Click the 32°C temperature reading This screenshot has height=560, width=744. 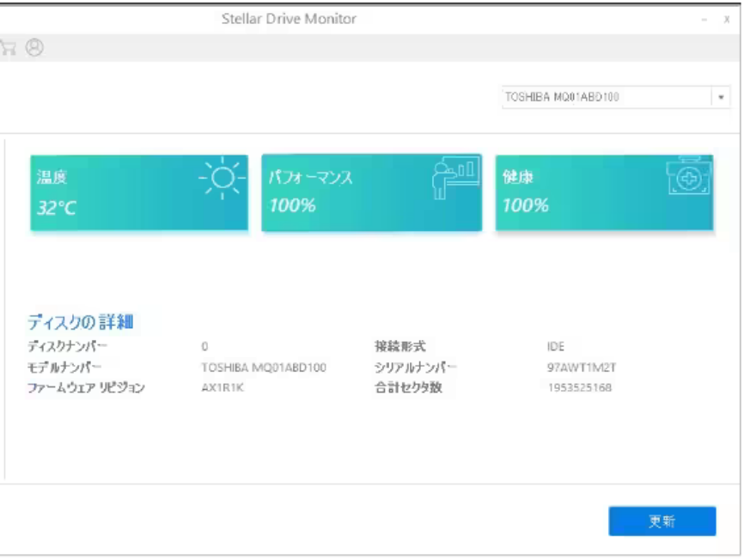[x=58, y=207]
